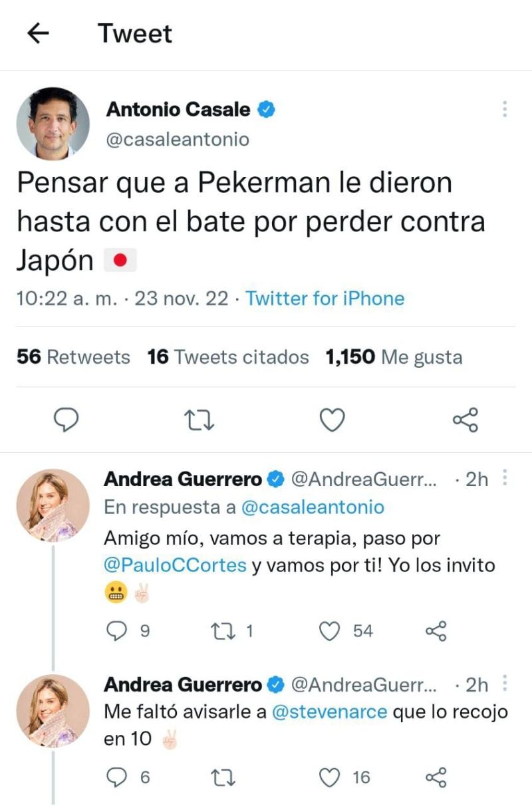The width and height of the screenshot is (532, 806).
Task: Like Antonio Casale's main tweet
Action: click(x=332, y=420)
